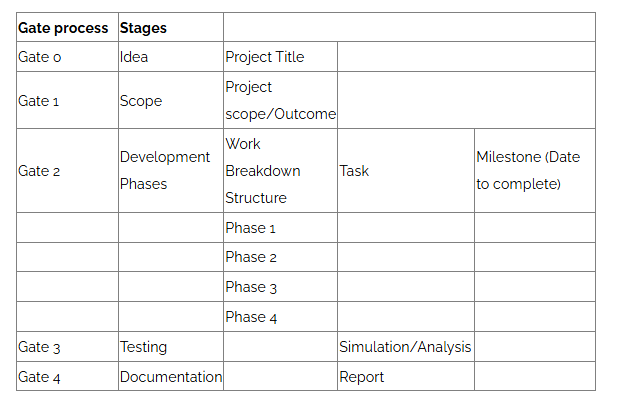Screen dimensions: 617x403
Task: Click the Scope stage cell
Action: 171,100
